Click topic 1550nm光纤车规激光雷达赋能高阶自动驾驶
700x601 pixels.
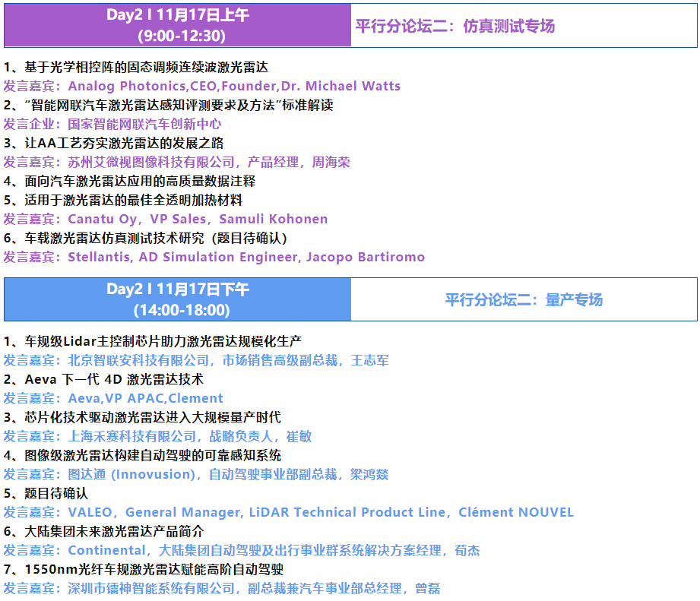pyautogui.click(x=144, y=569)
